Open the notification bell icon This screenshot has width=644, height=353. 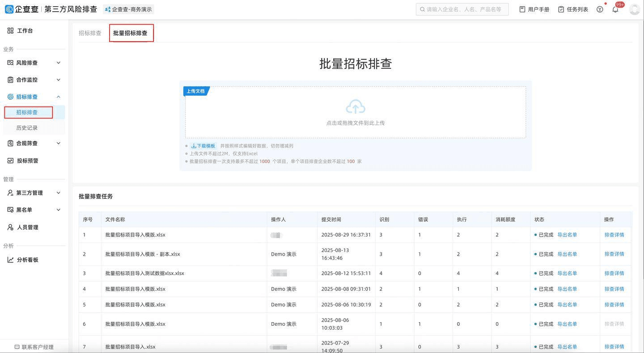pyautogui.click(x=615, y=9)
